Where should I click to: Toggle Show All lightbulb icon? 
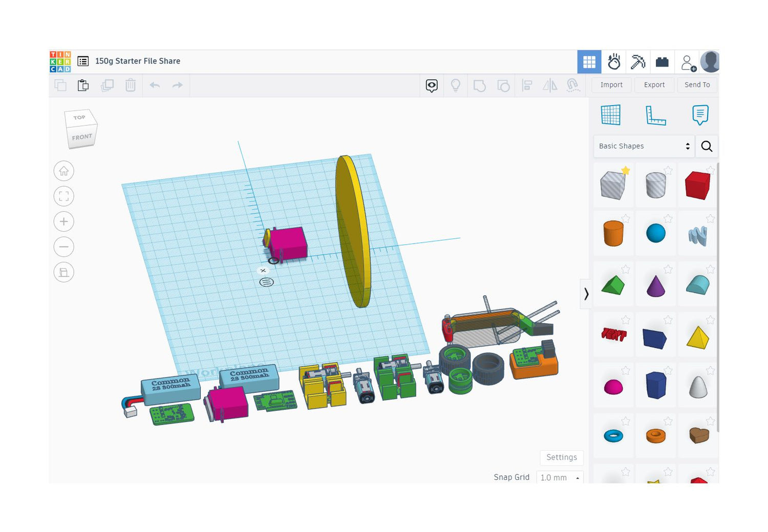(x=455, y=85)
